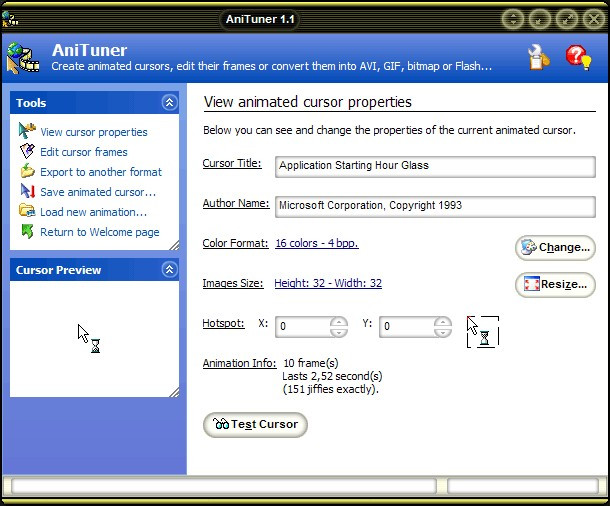This screenshot has height=506, width=610.
Task: Click the Cursor Title input field
Action: (435, 167)
